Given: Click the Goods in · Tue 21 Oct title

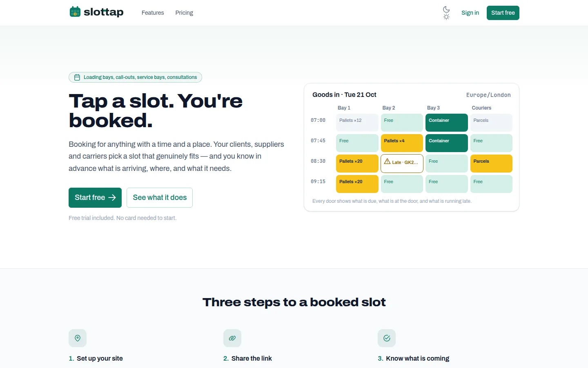Looking at the screenshot, I should [x=344, y=95].
